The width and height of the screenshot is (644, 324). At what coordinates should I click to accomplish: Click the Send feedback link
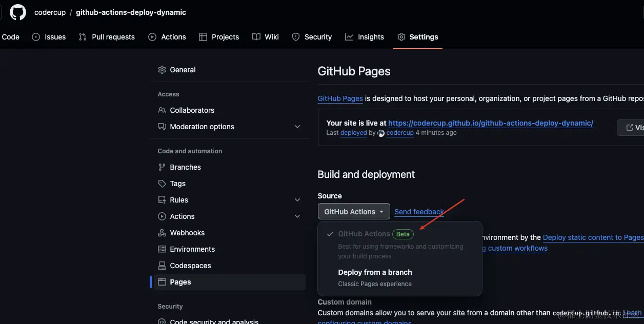419,212
